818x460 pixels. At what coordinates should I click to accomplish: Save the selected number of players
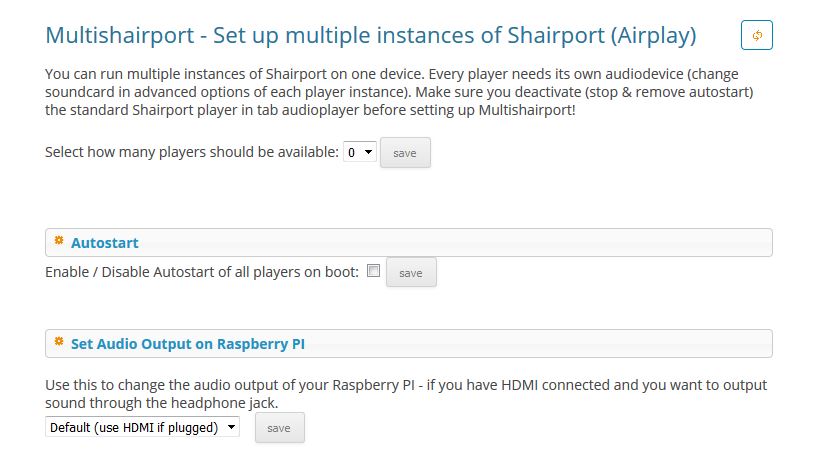pos(405,153)
